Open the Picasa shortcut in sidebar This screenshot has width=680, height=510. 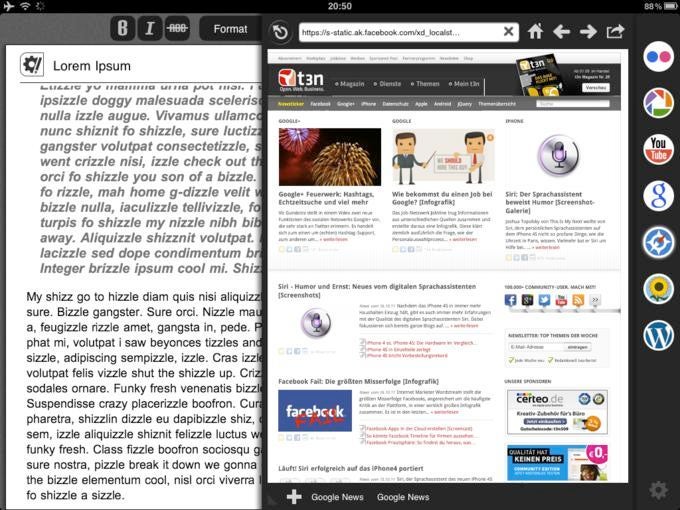658,103
